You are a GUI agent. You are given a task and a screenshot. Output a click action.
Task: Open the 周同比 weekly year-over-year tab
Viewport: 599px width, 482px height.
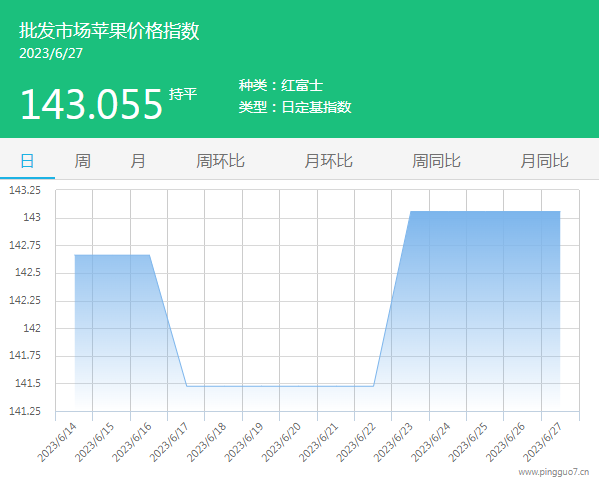(436, 161)
